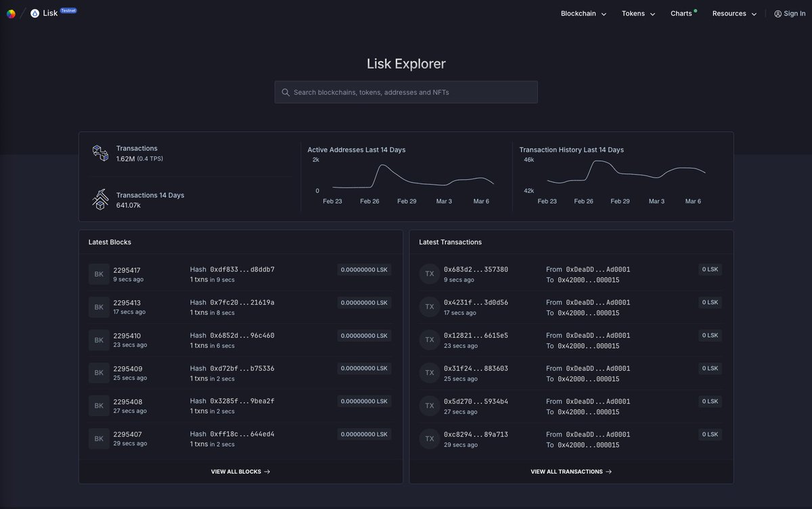
Task: Open block number 2295408
Action: pos(127,401)
